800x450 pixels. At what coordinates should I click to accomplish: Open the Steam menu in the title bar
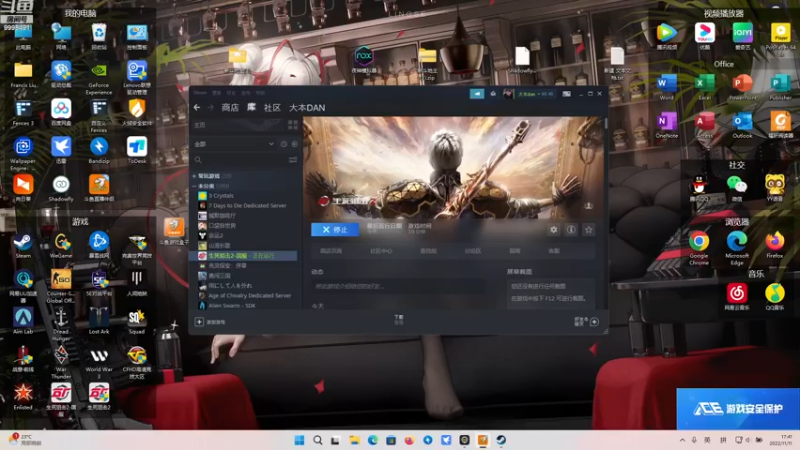click(200, 93)
